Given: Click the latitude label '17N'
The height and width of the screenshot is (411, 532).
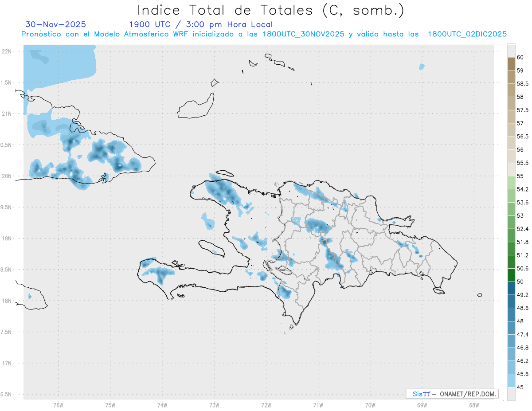Looking at the screenshot, I should 7,363.
